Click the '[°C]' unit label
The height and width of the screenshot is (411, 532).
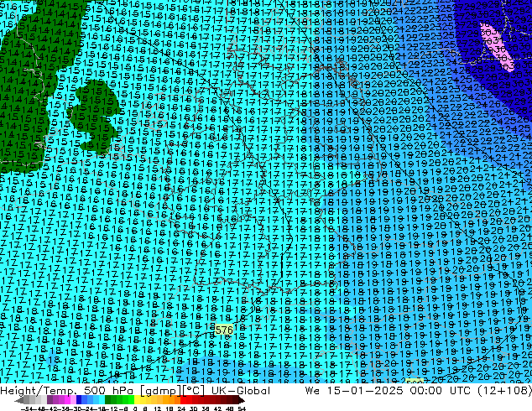point(192,391)
